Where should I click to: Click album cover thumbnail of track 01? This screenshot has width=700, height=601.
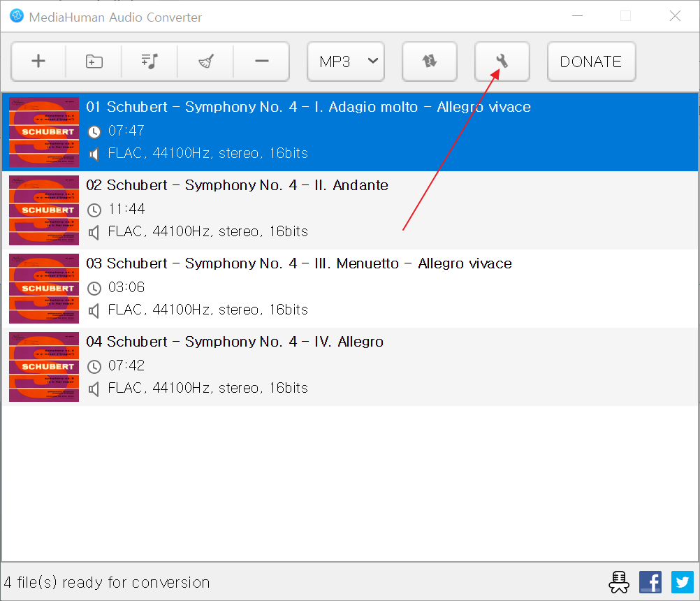click(x=44, y=132)
